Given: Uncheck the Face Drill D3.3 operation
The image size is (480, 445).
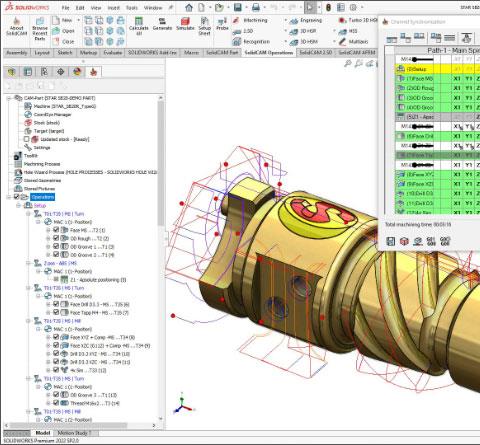Looking at the screenshot, I should pyautogui.click(x=56, y=304).
